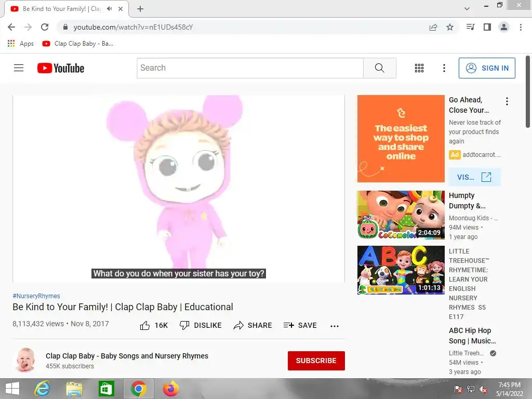Click the share this page icon

coord(433,27)
